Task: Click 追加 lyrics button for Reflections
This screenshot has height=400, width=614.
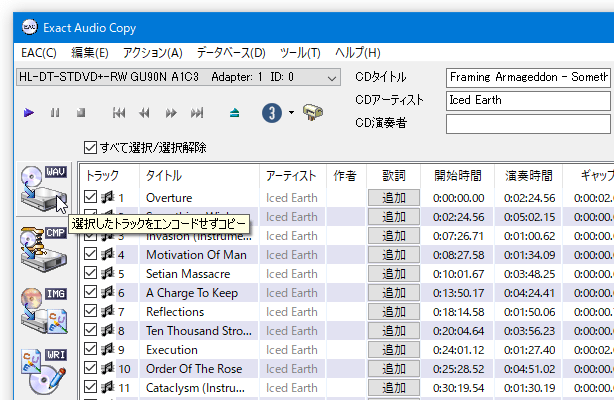Action: pos(394,312)
